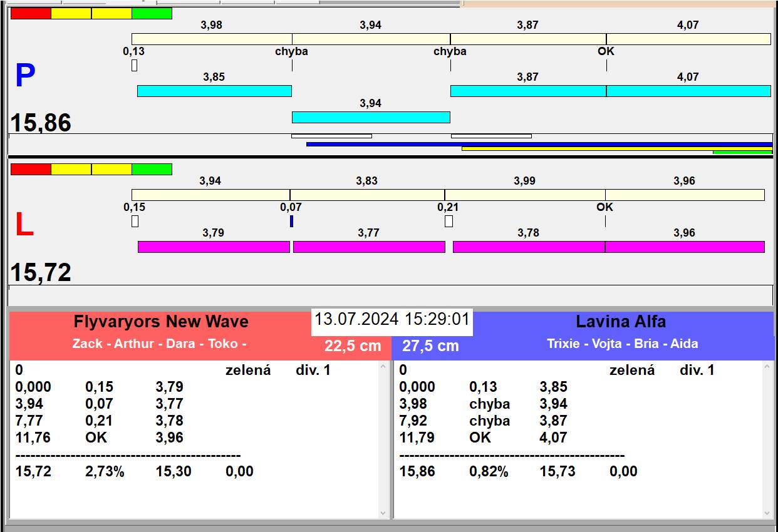Viewport: 778px width, 532px height.
Task: Click the 0,82% value in Lavina Alfa summary
Action: [x=489, y=471]
